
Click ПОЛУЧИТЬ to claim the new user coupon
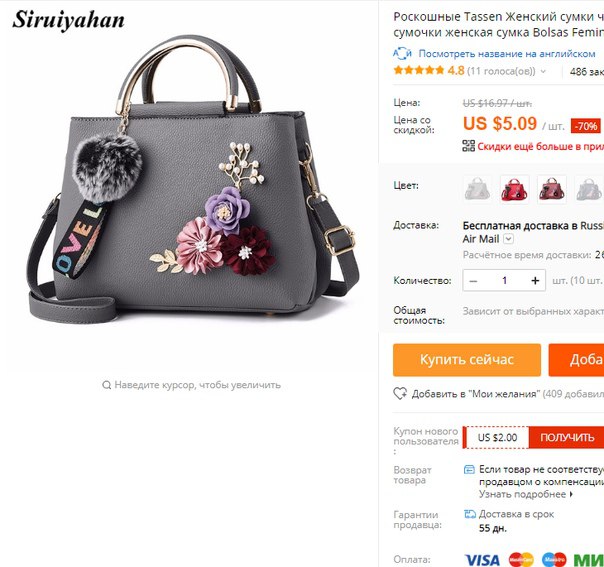(x=567, y=437)
